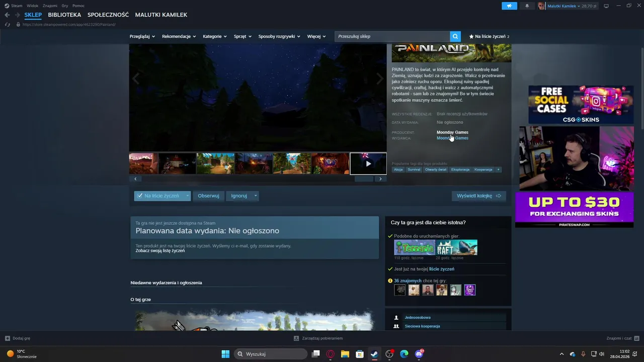The width and height of the screenshot is (644, 362).
Task: Switch to Big Picture mode monitor icon
Action: [x=606, y=6]
